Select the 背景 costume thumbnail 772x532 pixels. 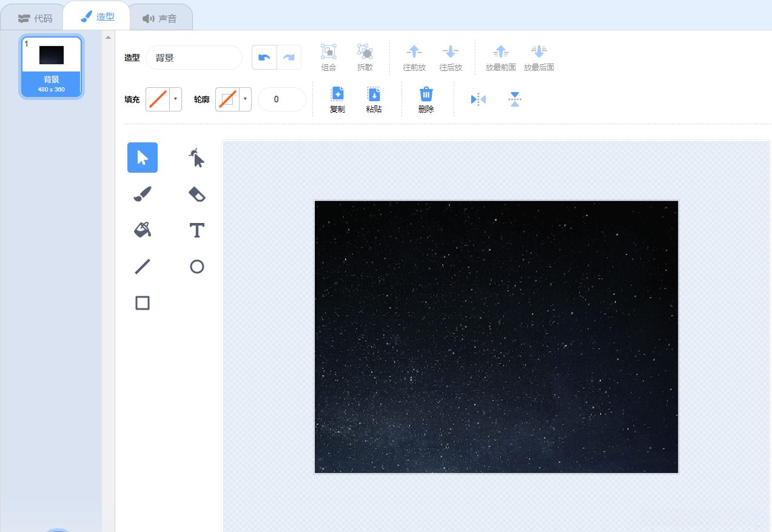tap(52, 67)
